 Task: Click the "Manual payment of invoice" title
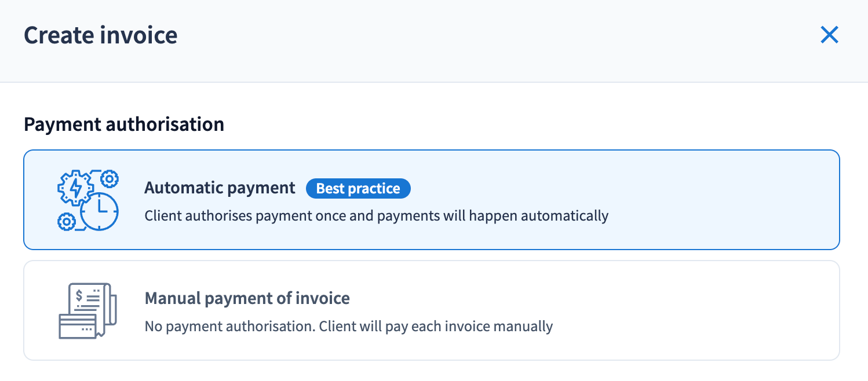pyautogui.click(x=247, y=299)
